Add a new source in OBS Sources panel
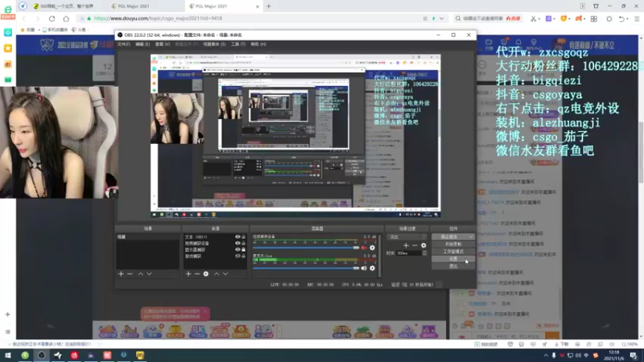The height and width of the screenshot is (362, 644). 188,274
